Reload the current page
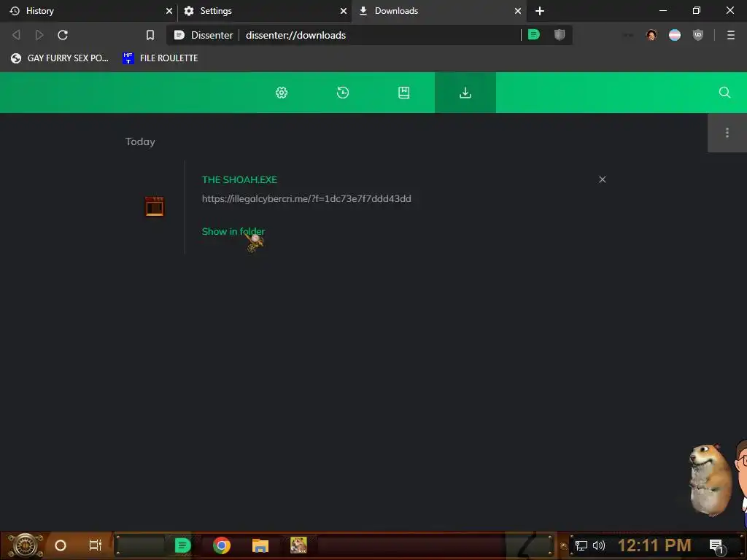The image size is (747, 560). (63, 35)
